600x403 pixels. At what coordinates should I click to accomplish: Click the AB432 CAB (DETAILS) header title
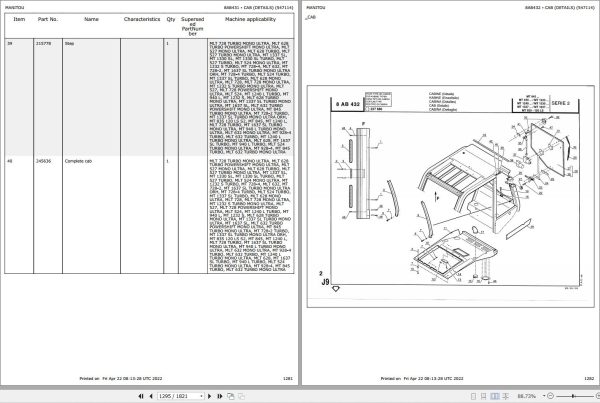coord(559,7)
